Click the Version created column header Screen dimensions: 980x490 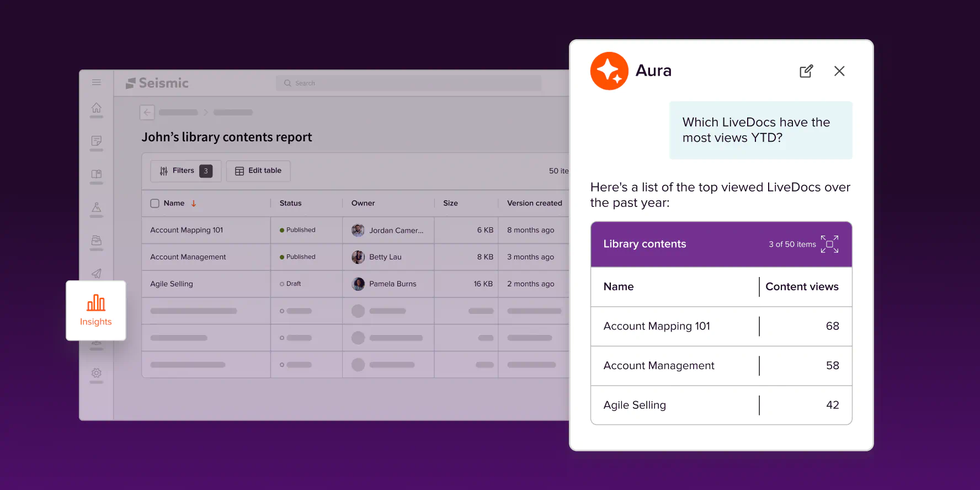[535, 203]
